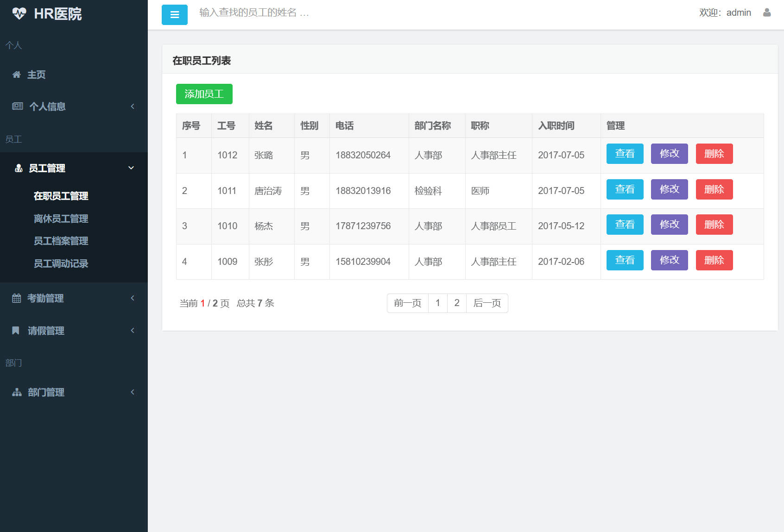784x532 pixels.
Task: Collapse the 员工管理 submenu
Action: [x=131, y=168]
